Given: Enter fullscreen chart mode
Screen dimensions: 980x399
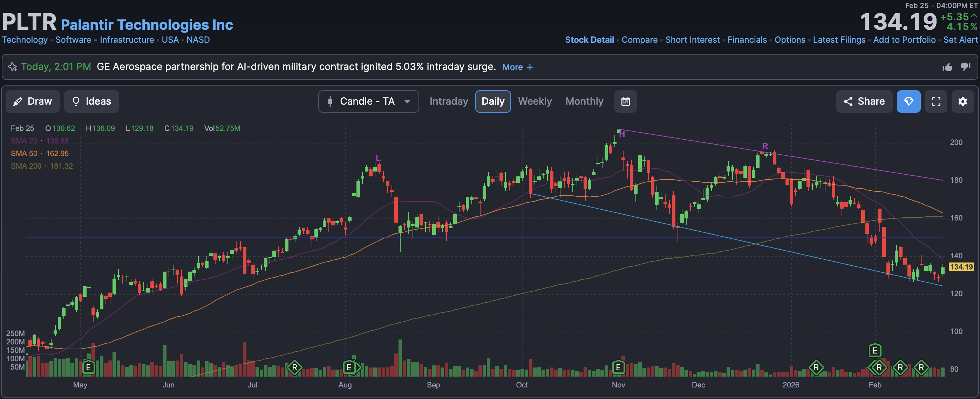Looking at the screenshot, I should (935, 101).
